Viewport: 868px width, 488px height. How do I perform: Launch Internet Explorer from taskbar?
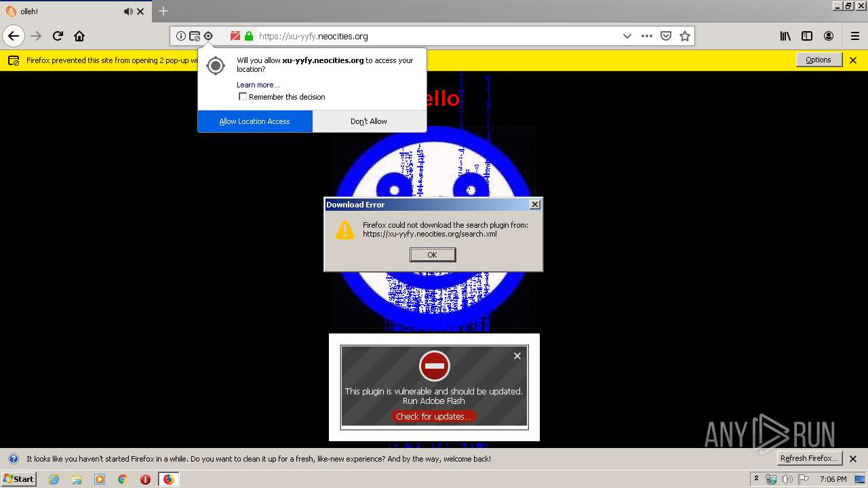click(54, 479)
